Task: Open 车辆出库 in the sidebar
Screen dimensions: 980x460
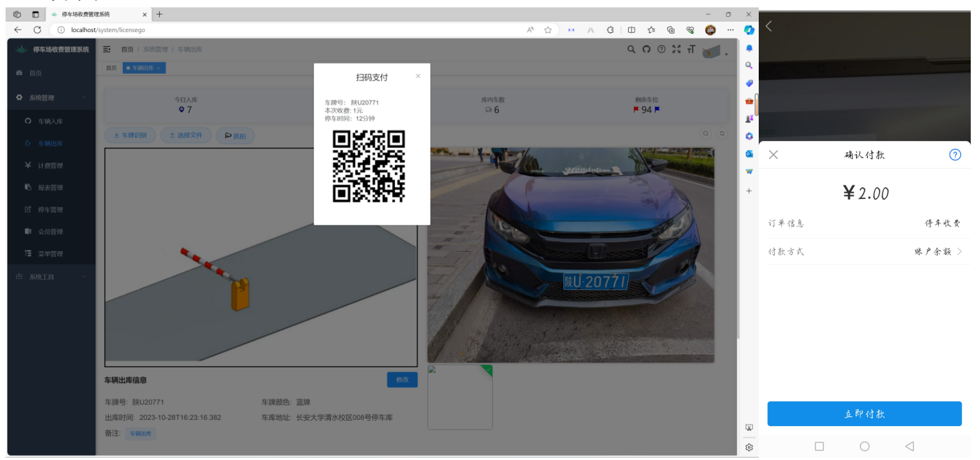Action: tap(51, 143)
